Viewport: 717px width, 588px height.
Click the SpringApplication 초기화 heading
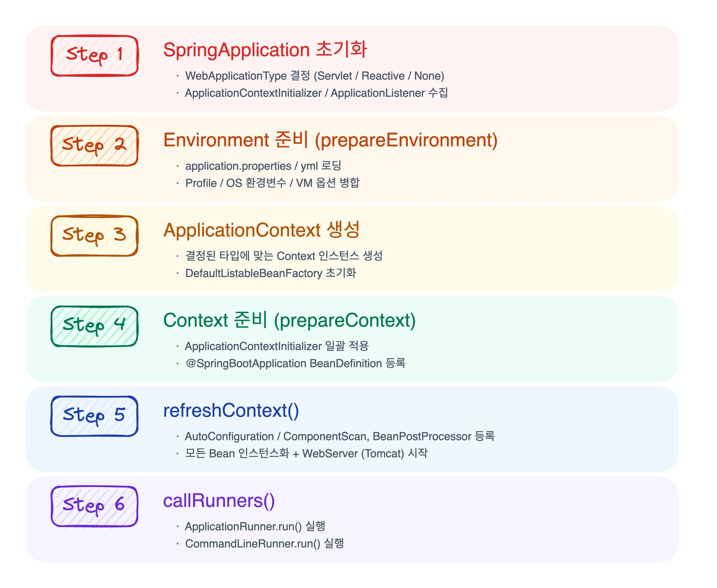click(265, 50)
